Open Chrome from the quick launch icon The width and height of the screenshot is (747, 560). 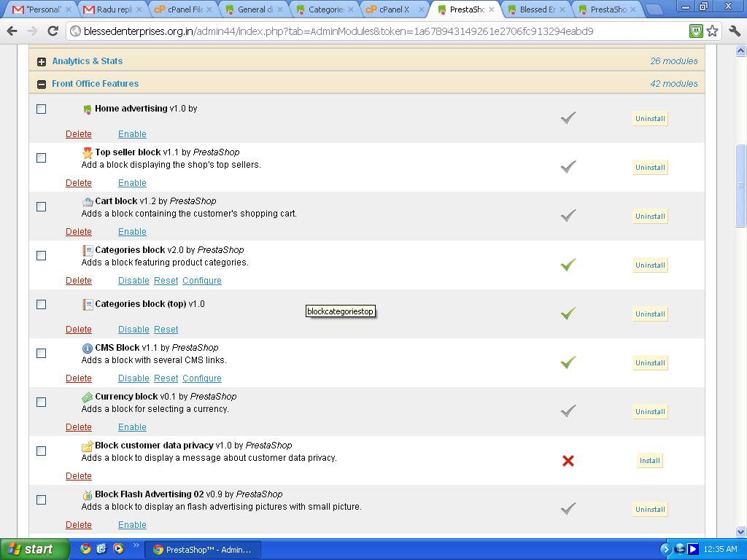click(x=85, y=548)
